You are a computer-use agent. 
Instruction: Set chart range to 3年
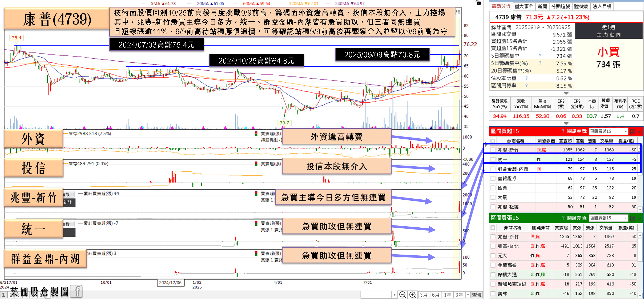(459, 295)
